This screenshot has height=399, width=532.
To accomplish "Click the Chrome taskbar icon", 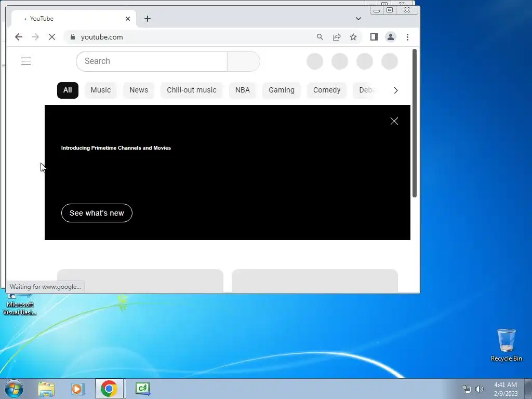I will pyautogui.click(x=109, y=389).
